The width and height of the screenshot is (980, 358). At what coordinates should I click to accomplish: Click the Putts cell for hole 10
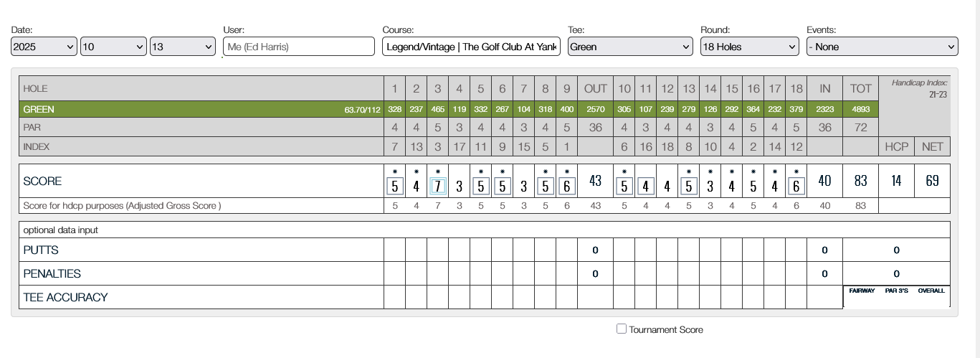(624, 250)
